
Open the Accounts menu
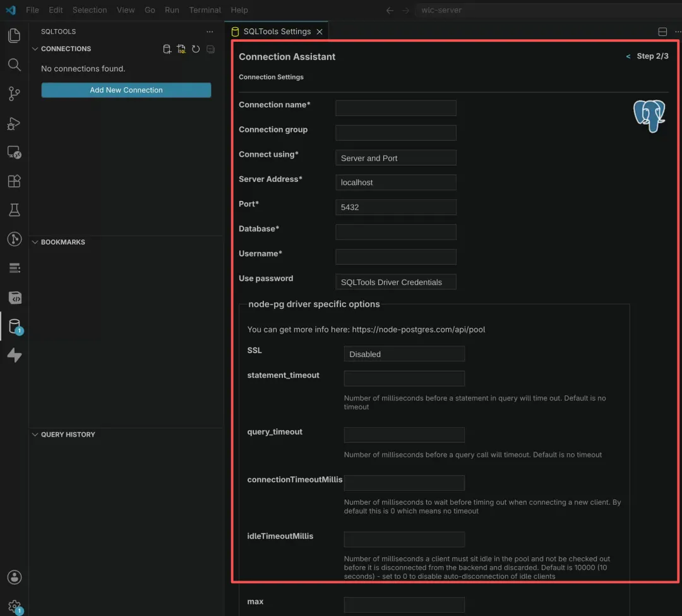(14, 577)
